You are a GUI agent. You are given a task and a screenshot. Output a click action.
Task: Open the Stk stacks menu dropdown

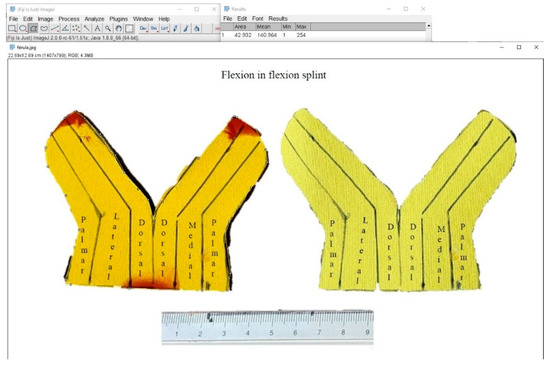(154, 28)
